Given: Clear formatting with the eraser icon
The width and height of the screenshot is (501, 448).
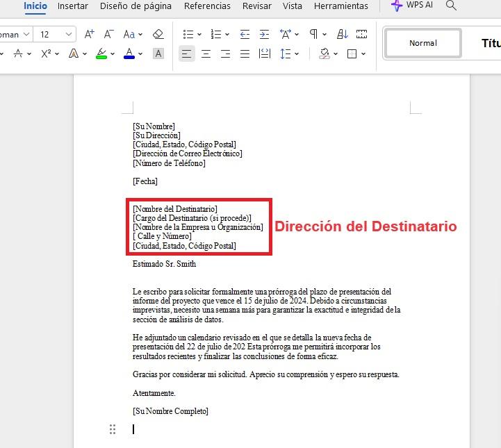Looking at the screenshot, I should 158,34.
